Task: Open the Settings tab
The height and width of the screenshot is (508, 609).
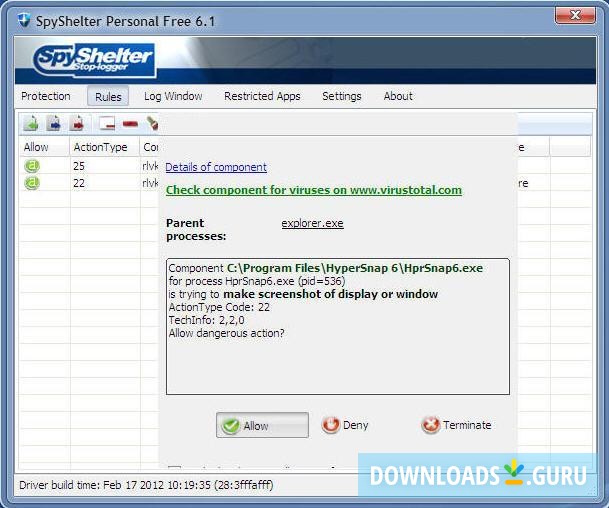Action: coord(342,96)
